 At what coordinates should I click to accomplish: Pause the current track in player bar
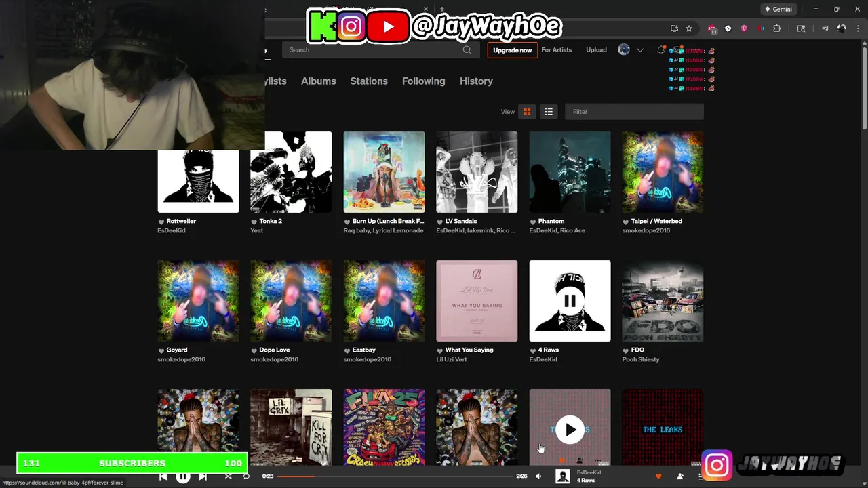click(x=183, y=476)
